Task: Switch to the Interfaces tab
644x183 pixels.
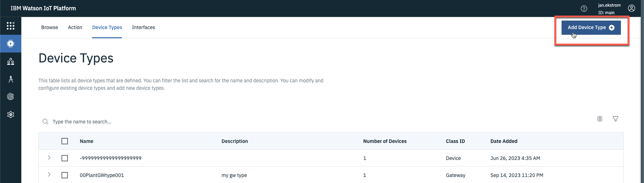Action: tap(144, 27)
